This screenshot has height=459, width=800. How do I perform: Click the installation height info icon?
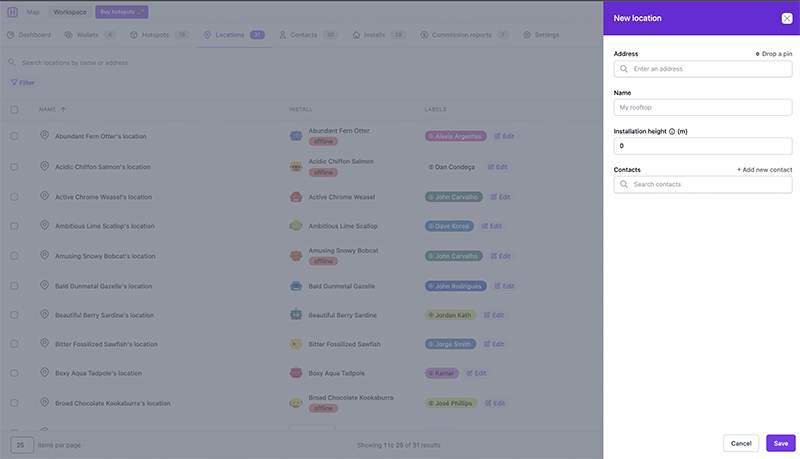click(671, 131)
